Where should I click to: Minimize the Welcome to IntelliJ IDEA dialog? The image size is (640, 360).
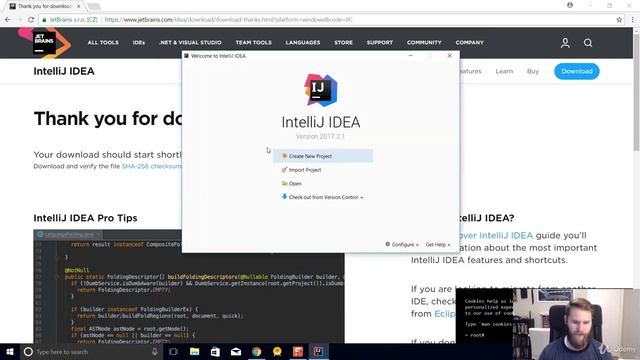(411, 56)
